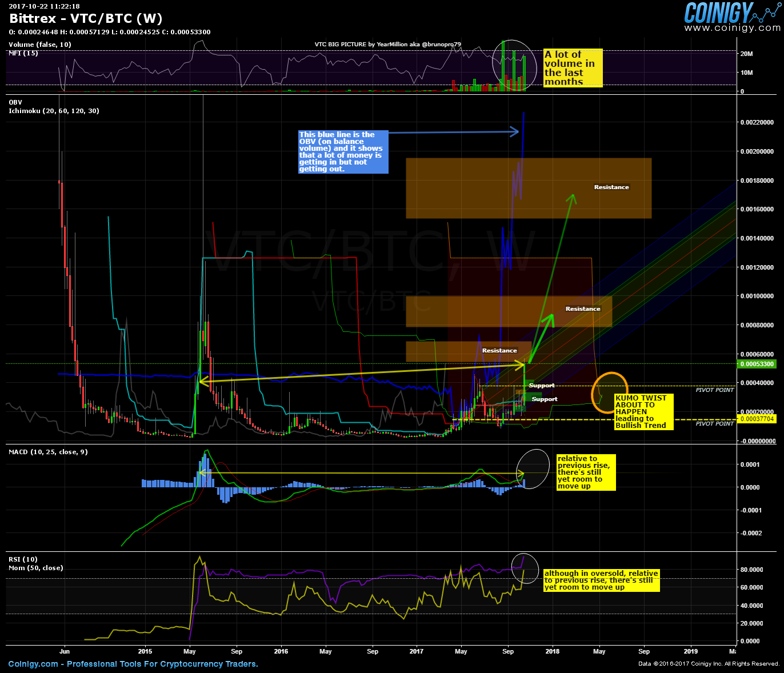
Task: Click the RSI (10) indicator label
Action: point(22,559)
